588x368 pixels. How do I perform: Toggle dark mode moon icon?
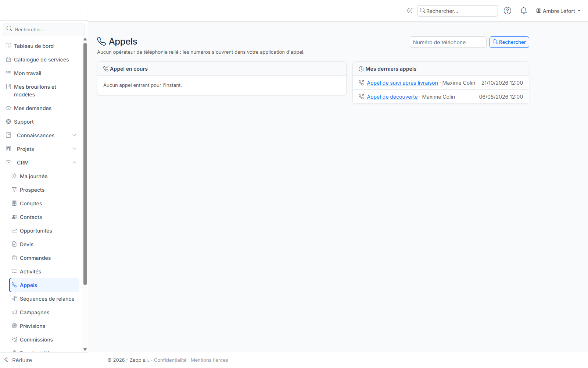410,11
